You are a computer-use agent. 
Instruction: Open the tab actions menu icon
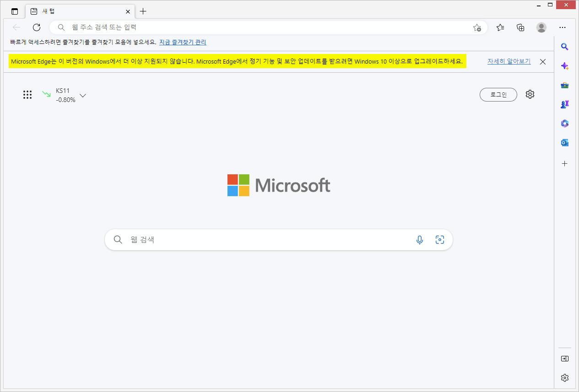click(x=15, y=11)
